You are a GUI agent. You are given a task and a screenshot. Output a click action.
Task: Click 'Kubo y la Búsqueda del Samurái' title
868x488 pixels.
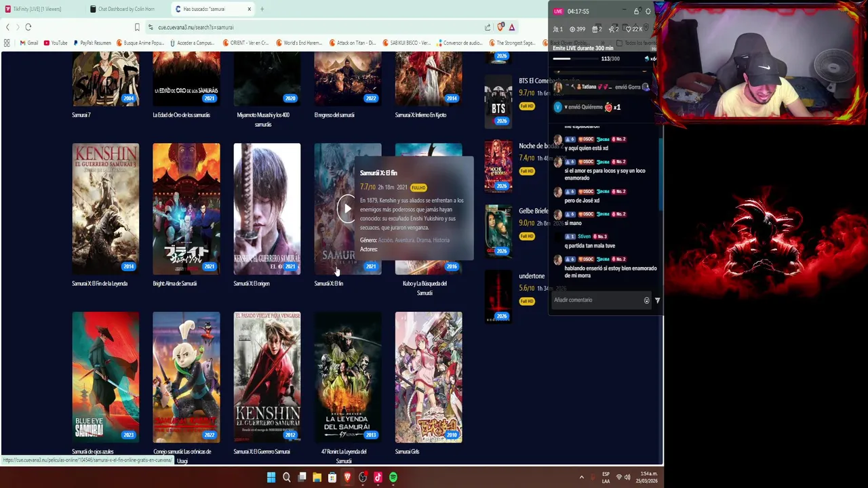425,288
